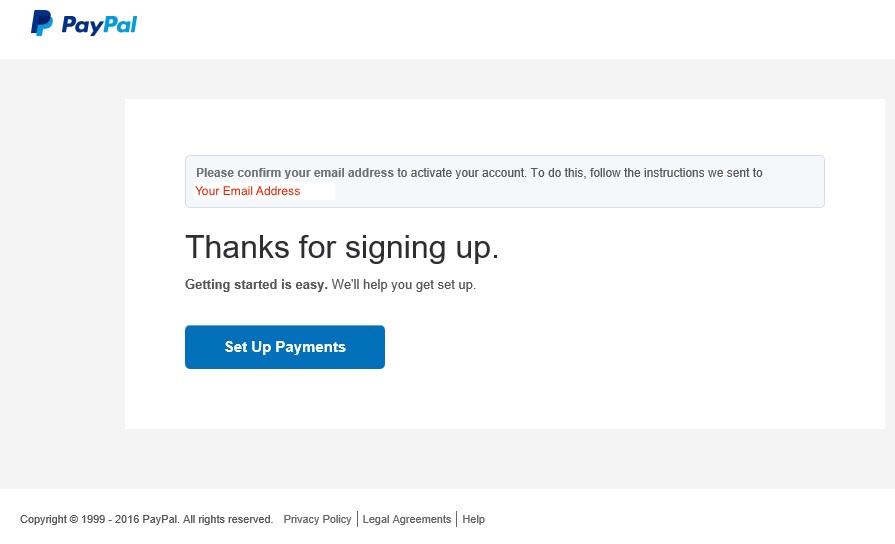The width and height of the screenshot is (895, 544).
Task: Click the red Your Email Address text
Action: coord(247,191)
